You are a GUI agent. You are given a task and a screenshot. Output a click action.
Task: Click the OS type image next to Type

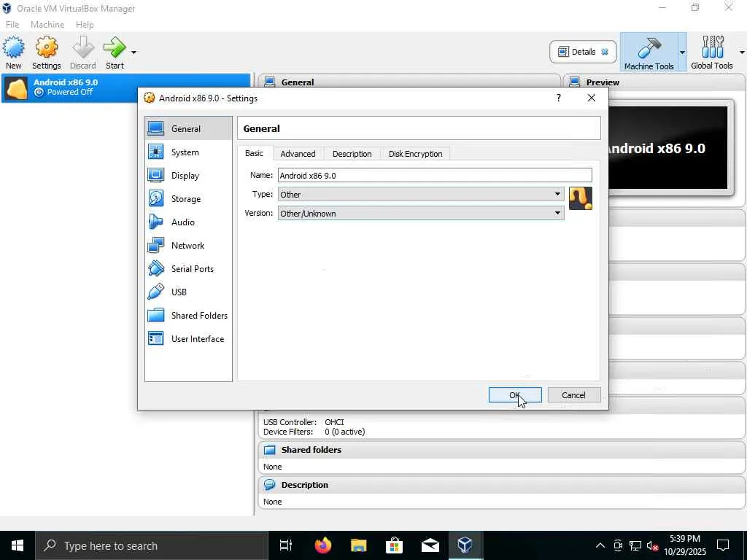[x=580, y=198]
